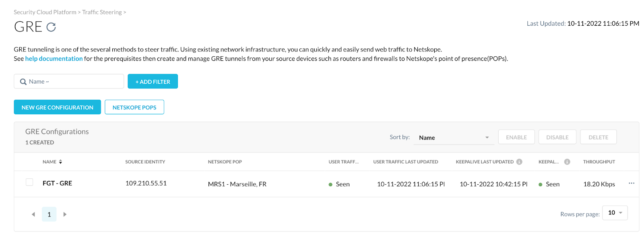The image size is (644, 237).
Task: Select the checkbox for the FGT - GRE row
Action: click(29, 182)
